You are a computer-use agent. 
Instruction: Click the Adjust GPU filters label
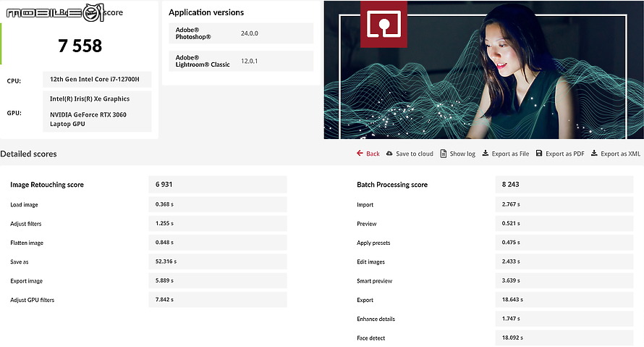coord(32,300)
